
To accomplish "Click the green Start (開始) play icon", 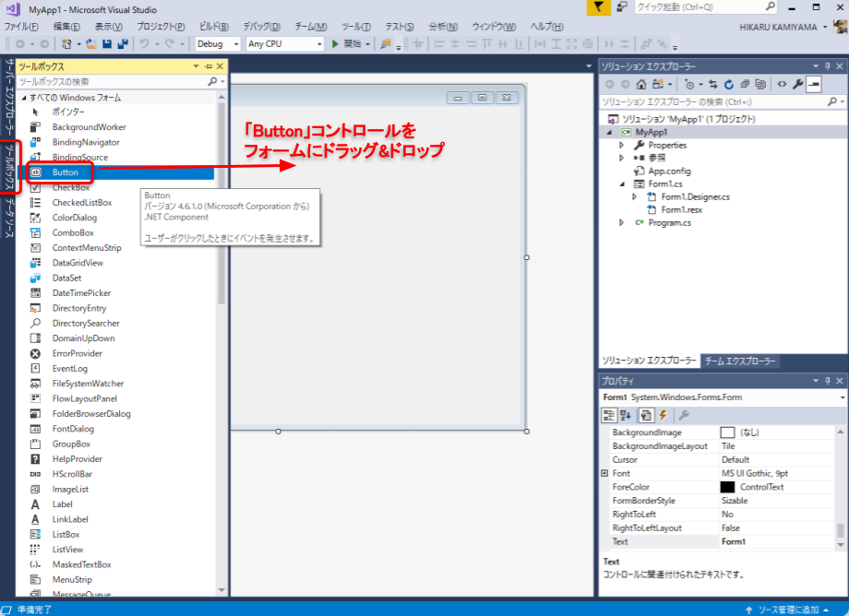I will [x=335, y=44].
